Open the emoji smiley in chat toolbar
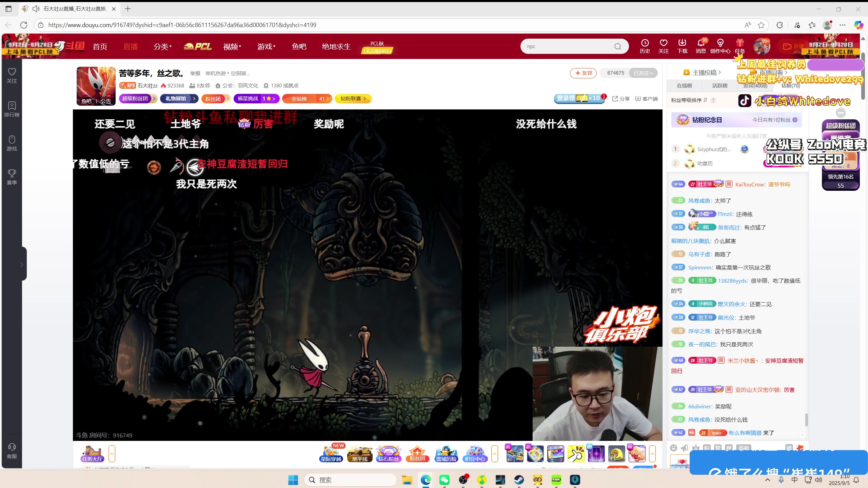 [674, 448]
